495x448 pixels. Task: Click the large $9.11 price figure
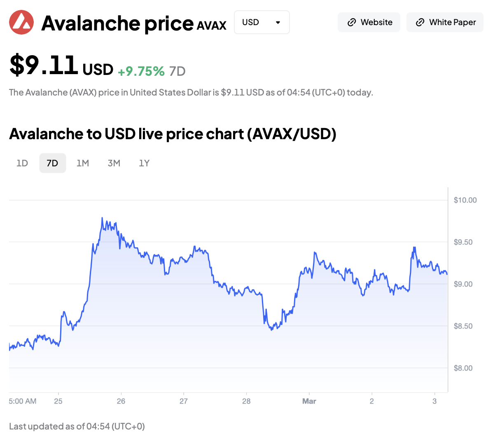44,65
